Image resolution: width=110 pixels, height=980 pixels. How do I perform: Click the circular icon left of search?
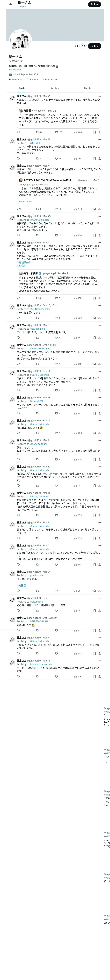77,46
